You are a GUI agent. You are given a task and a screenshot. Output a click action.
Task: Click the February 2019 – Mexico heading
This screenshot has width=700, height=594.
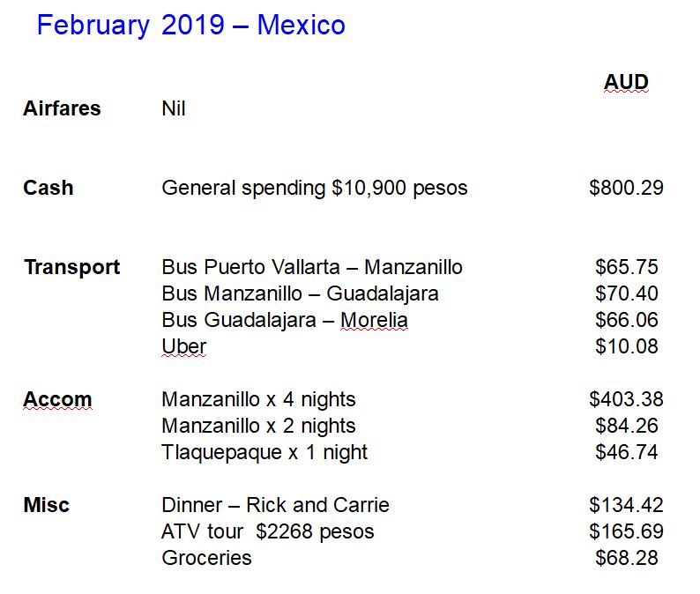[190, 25]
